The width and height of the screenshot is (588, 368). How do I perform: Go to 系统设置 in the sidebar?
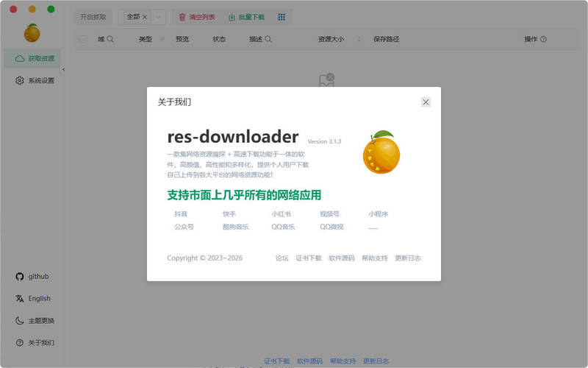35,80
